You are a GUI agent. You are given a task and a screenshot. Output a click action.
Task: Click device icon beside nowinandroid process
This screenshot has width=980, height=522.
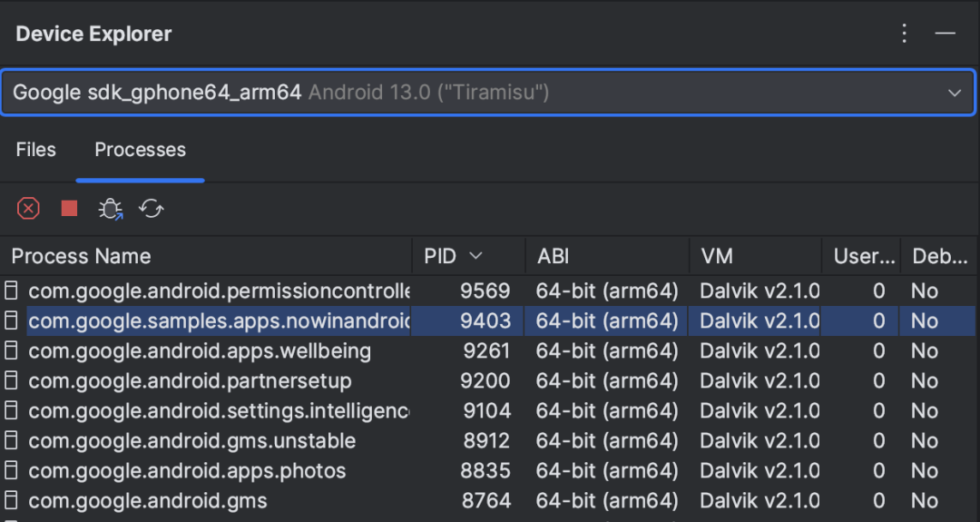pos(11,320)
